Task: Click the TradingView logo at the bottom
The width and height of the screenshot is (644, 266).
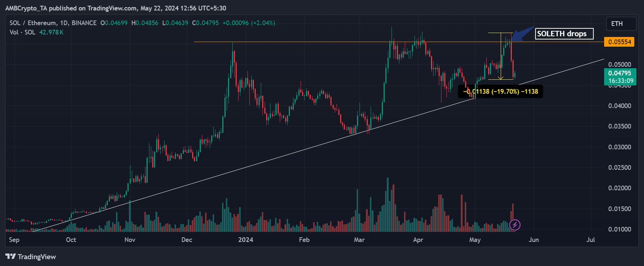Action: (x=31, y=257)
